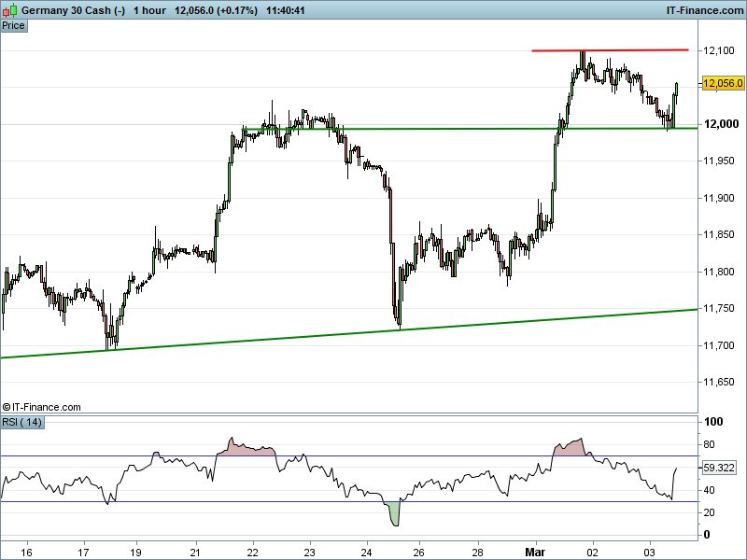Click the 22 date label on time axis
The height and width of the screenshot is (560, 747).
[252, 553]
